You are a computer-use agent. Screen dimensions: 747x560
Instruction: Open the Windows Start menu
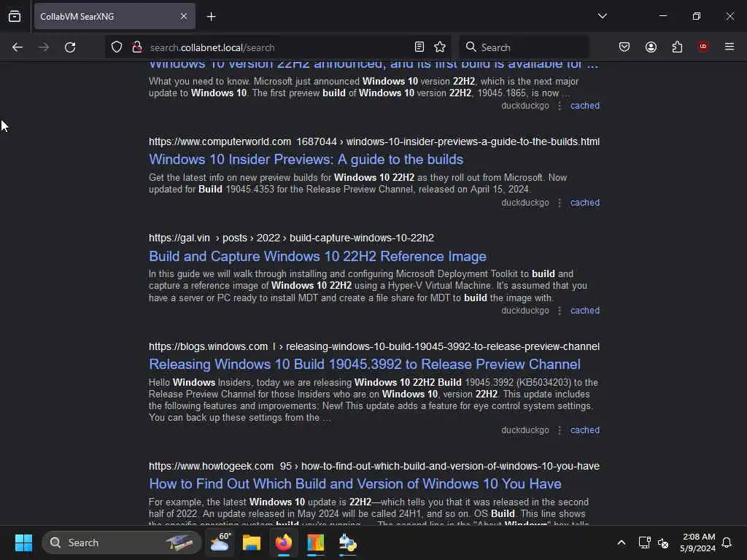(23, 542)
